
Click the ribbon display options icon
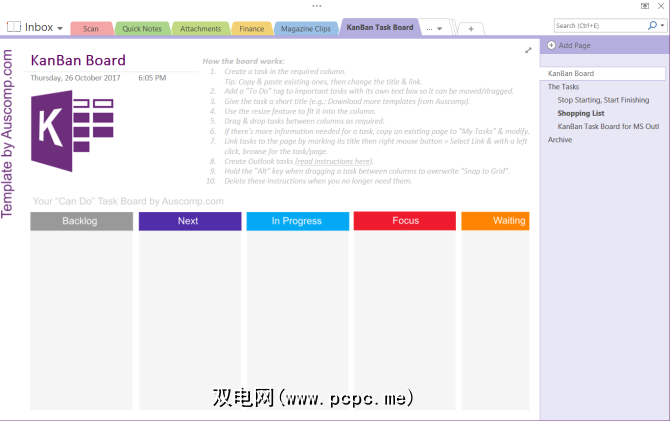(x=645, y=6)
